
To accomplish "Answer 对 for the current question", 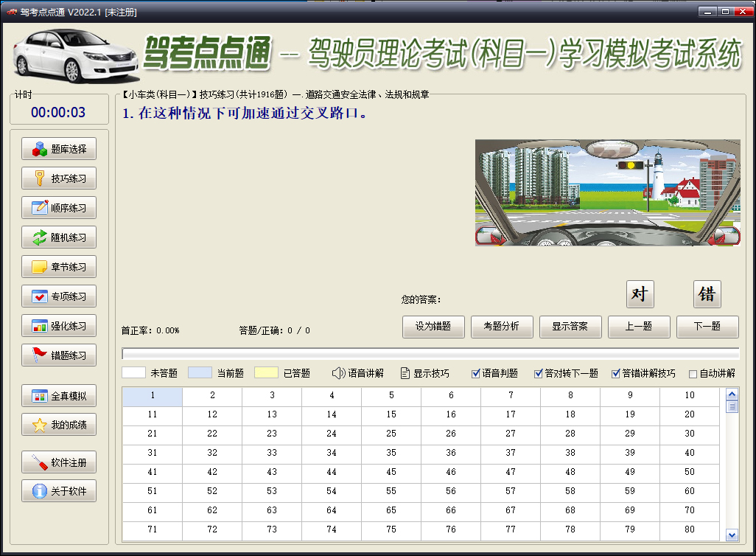I will coord(640,294).
